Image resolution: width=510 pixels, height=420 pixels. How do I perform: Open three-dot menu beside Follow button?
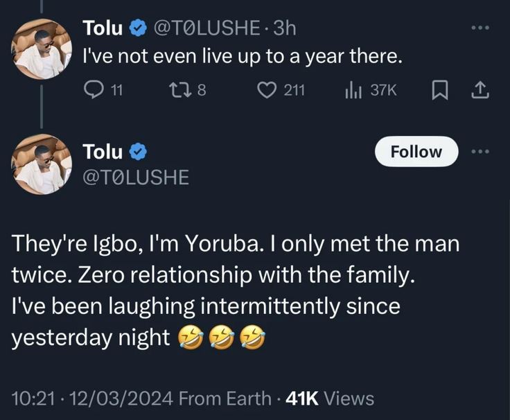pos(480,151)
